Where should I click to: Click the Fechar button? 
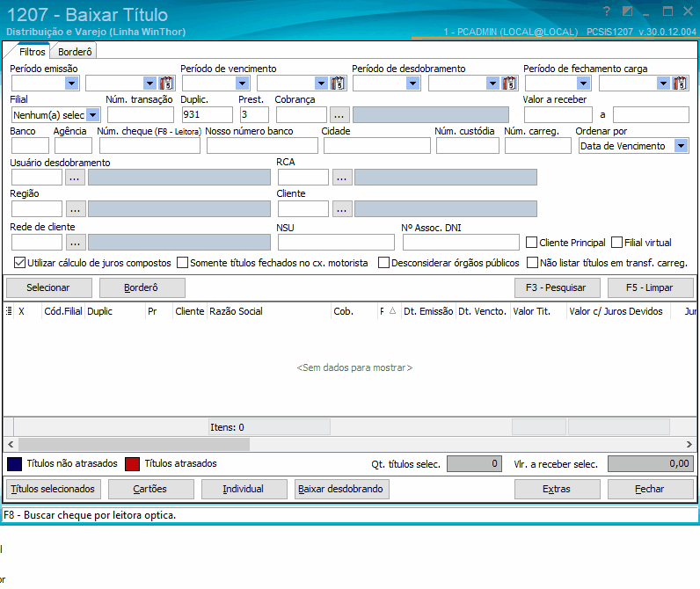coord(650,489)
